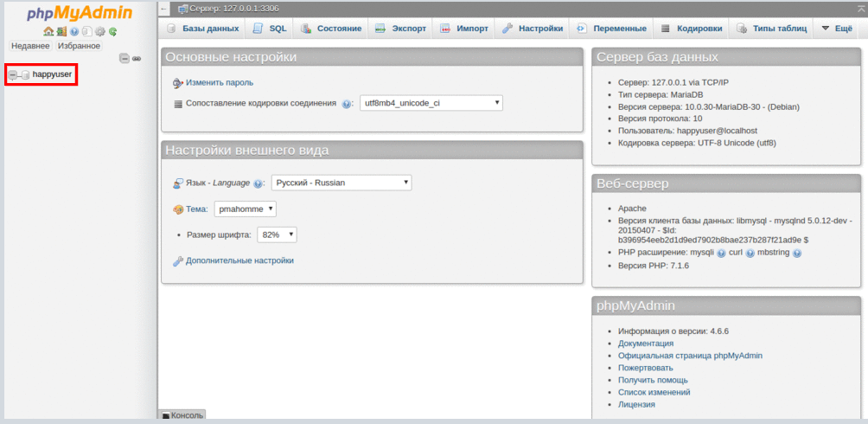The width and height of the screenshot is (868, 424).
Task: Open help icon beside Language label
Action: tap(258, 183)
